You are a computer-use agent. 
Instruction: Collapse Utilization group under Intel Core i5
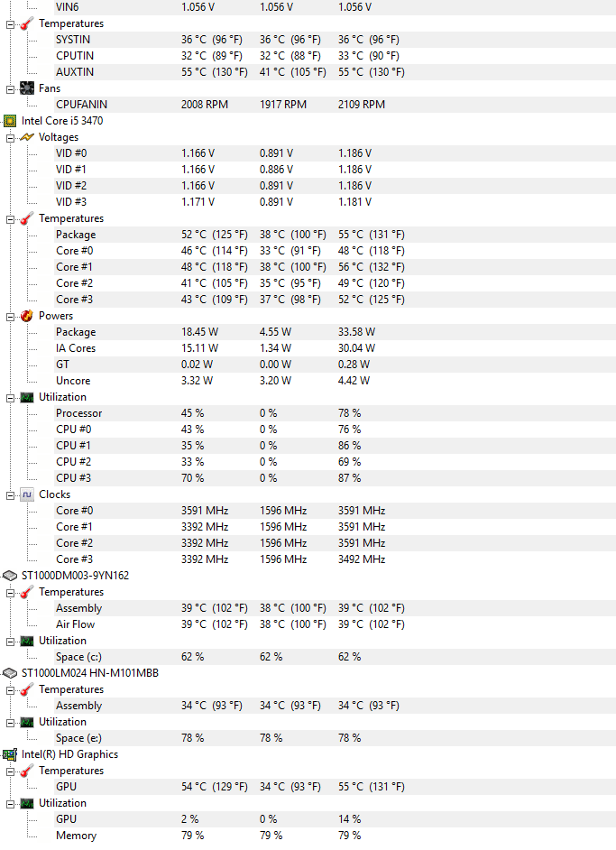pos(11,397)
